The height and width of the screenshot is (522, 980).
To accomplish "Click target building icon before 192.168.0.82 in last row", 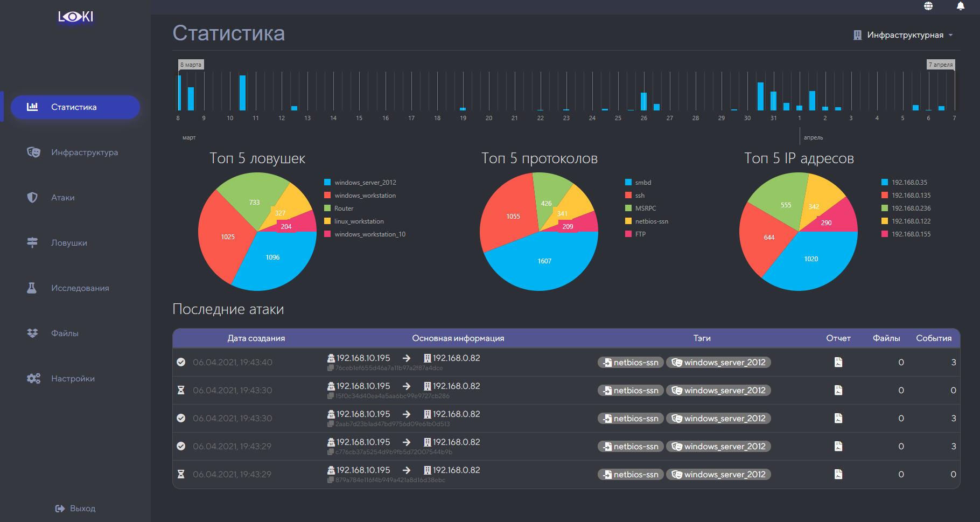I will pyautogui.click(x=428, y=470).
